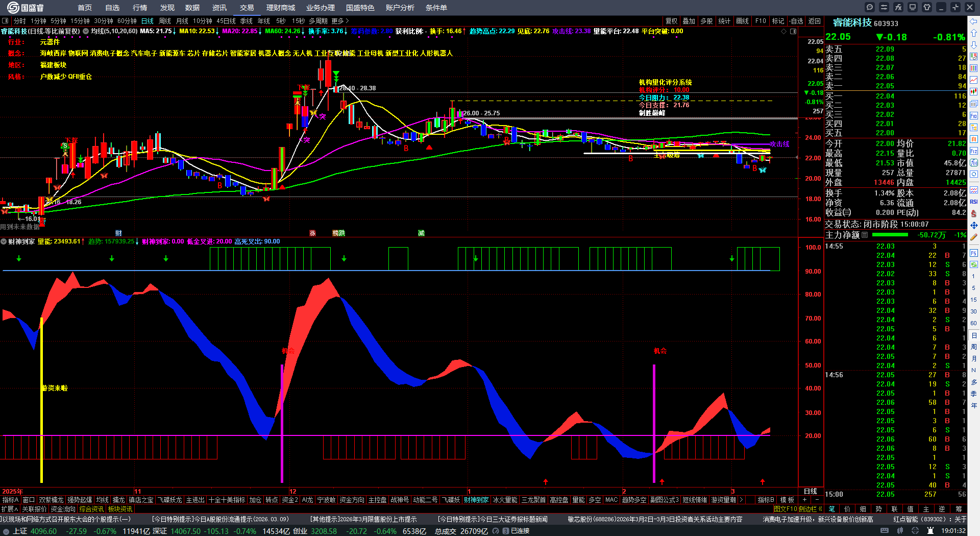Select the 月 monthly period in right sidebar
This screenshot has height=536, width=980.
[974, 359]
